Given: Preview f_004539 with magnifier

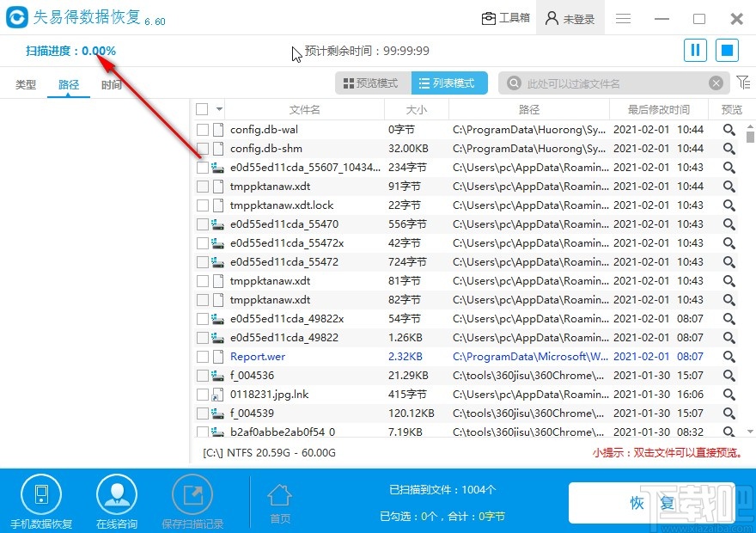Looking at the screenshot, I should coord(729,414).
